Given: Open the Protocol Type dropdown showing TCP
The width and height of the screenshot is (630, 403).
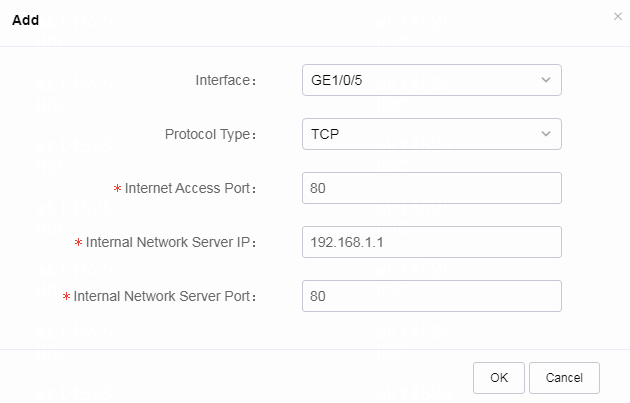Looking at the screenshot, I should tap(432, 134).
